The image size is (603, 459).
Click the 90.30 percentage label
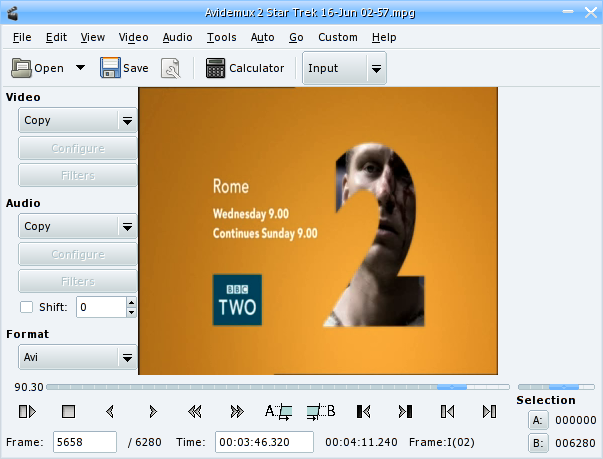pos(29,387)
